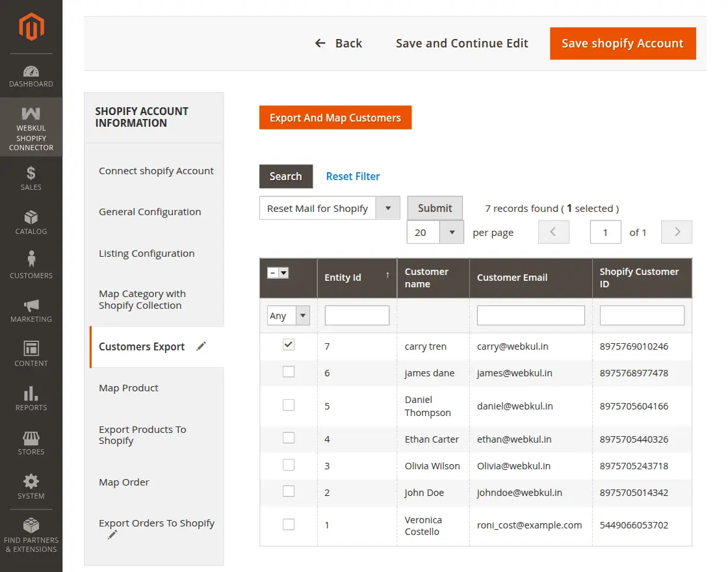Viewport: 728px width, 572px height.
Task: Click the Search button
Action: 285,176
